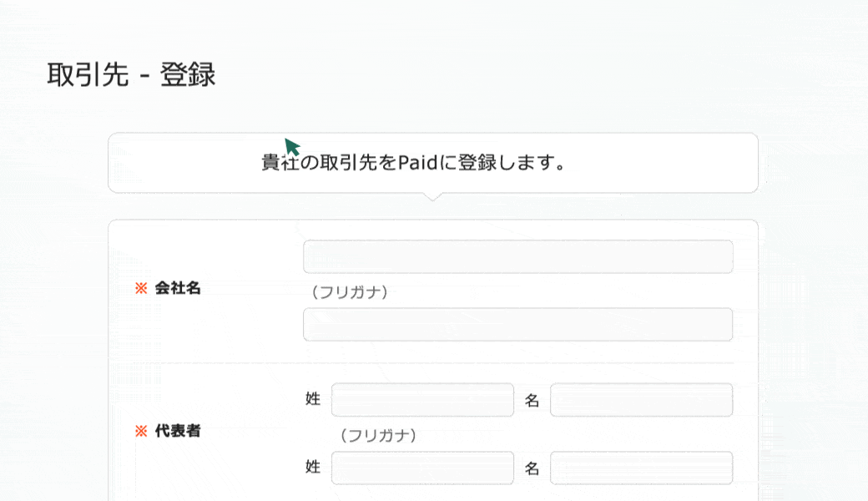The image size is (868, 501).
Task: Select the representative フリガナ 姓 input field
Action: coord(422,468)
